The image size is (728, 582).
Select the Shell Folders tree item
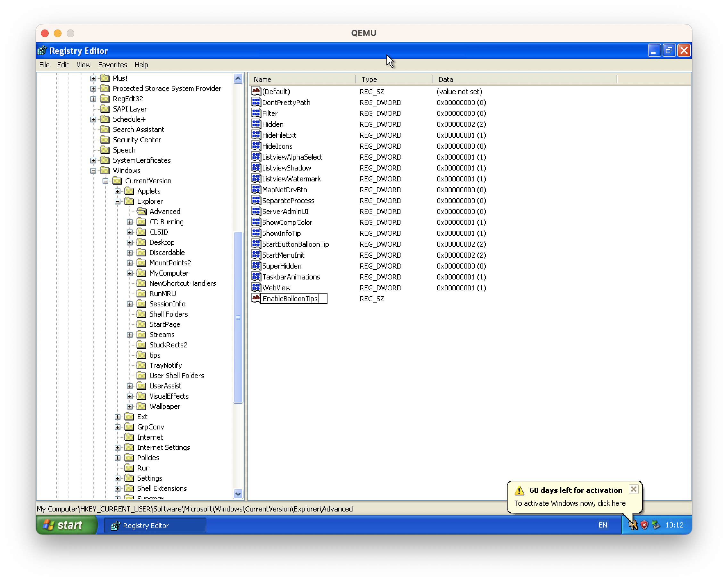[x=169, y=314]
